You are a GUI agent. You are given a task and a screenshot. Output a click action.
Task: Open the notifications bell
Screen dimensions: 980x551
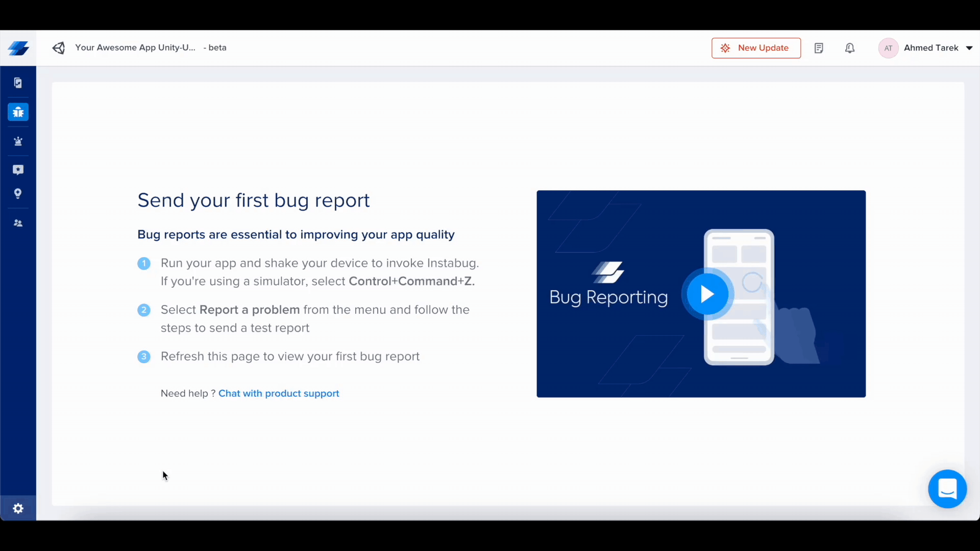(x=850, y=48)
